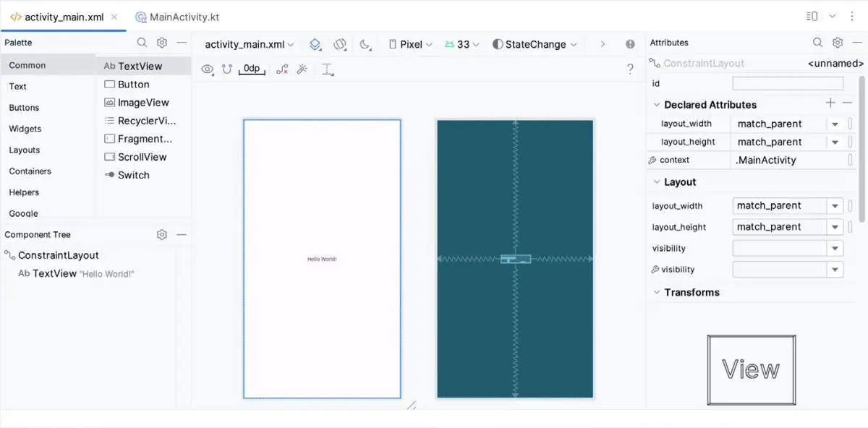This screenshot has height=428, width=868.
Task: Select Switch from the Palette components
Action: coord(132,175)
